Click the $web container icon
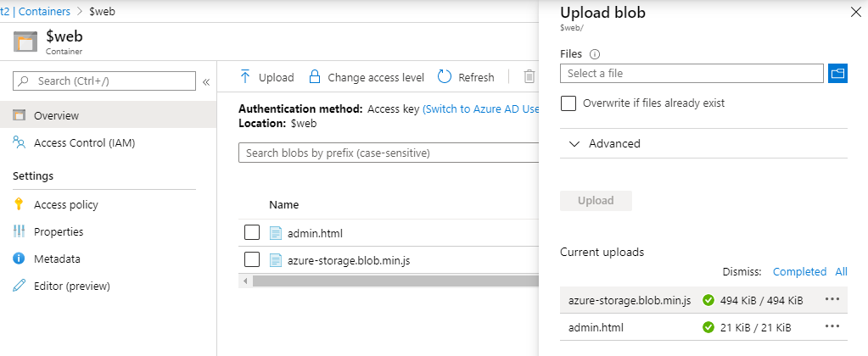 click(25, 42)
